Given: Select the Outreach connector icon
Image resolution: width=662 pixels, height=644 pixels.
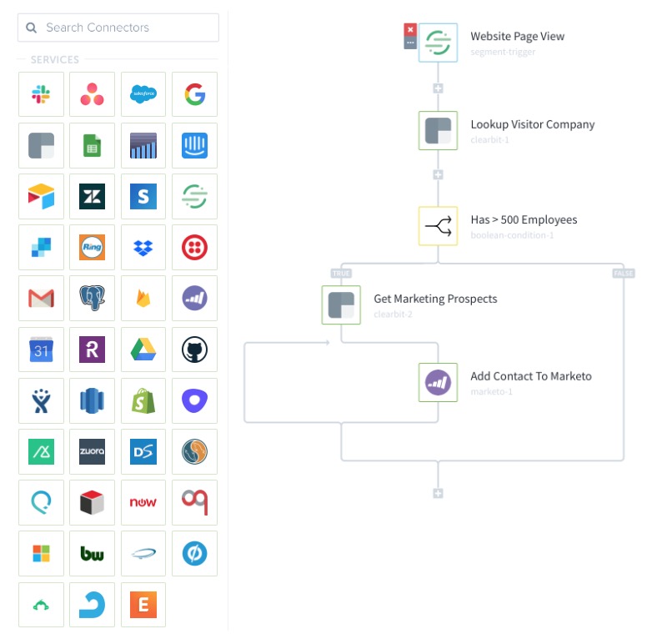Looking at the screenshot, I should pyautogui.click(x=194, y=400).
